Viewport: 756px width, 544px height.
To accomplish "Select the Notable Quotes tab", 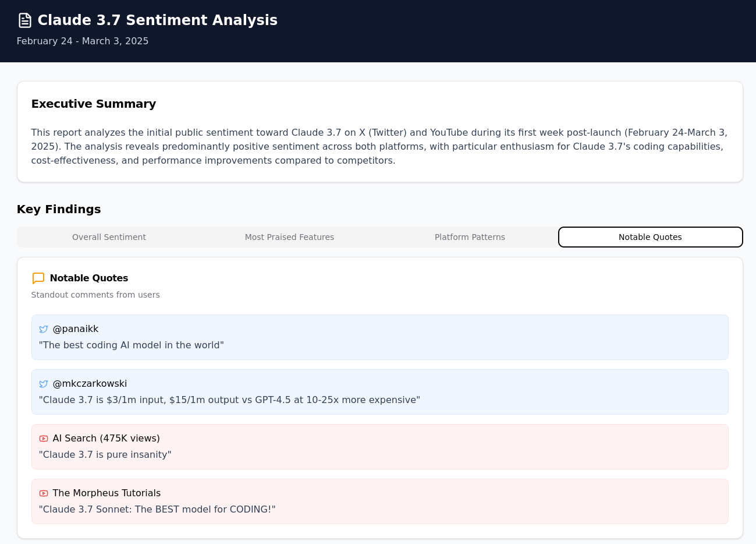I will pos(650,237).
